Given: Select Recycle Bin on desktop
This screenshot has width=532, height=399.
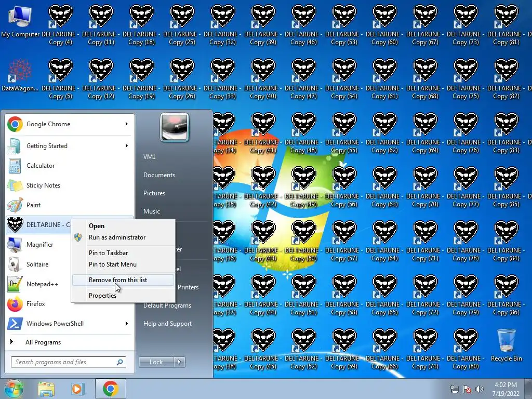Looking at the screenshot, I should pyautogui.click(x=506, y=345).
